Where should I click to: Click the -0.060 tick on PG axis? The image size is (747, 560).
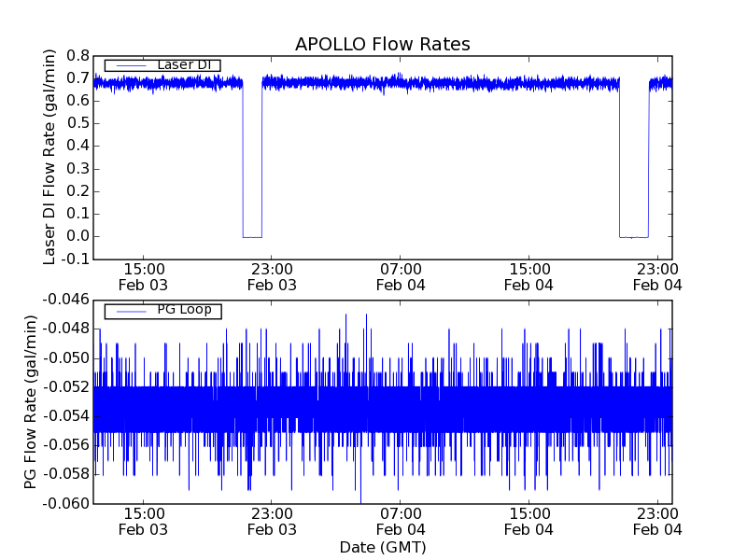pos(66,503)
